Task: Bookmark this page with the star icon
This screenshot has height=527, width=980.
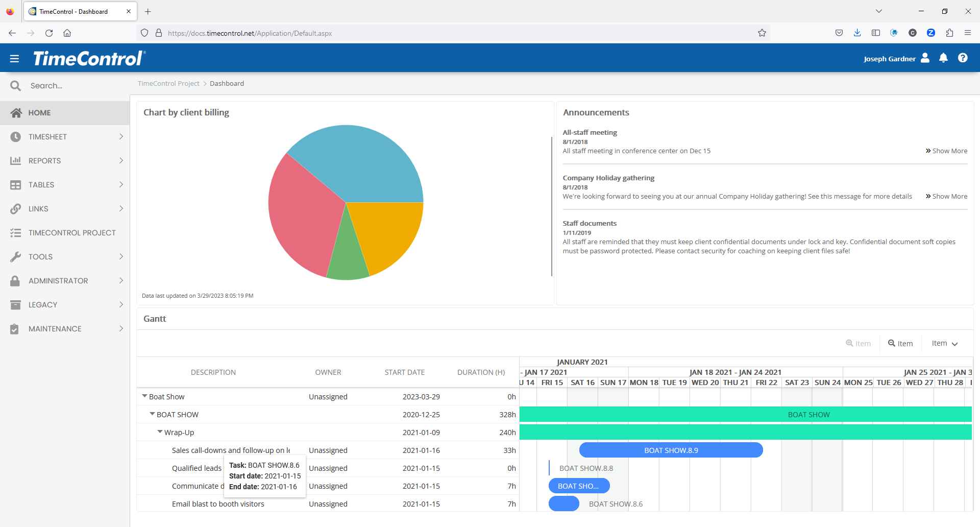Action: (x=762, y=33)
